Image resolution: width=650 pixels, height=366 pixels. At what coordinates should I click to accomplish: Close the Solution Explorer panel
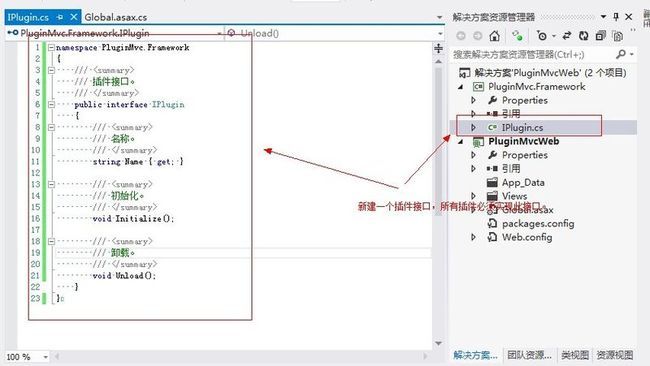tap(629, 17)
